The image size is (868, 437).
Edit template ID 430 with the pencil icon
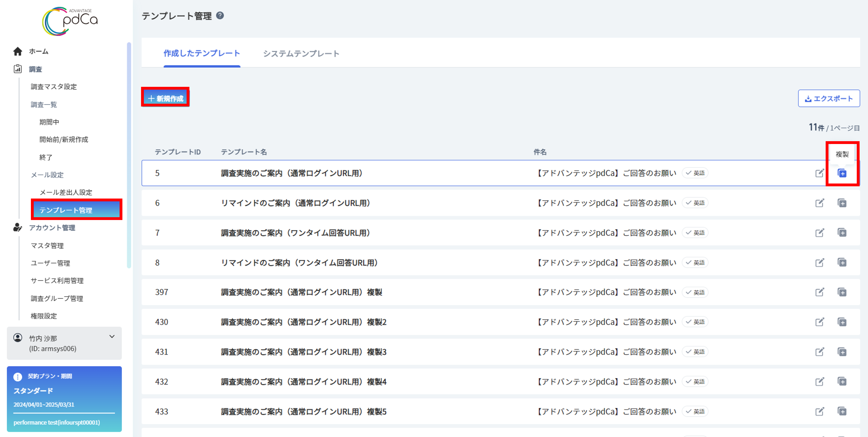(x=819, y=322)
